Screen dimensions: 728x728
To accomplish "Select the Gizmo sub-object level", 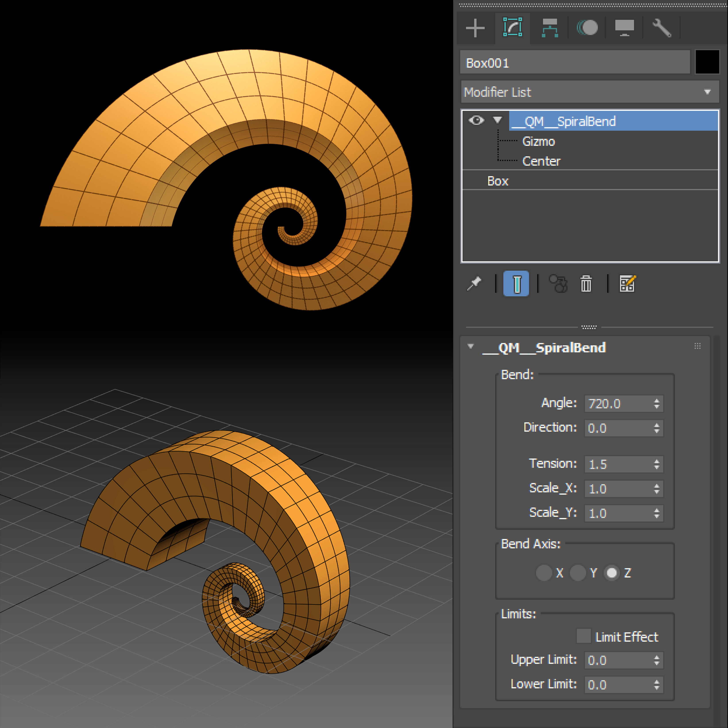I will coord(538,141).
